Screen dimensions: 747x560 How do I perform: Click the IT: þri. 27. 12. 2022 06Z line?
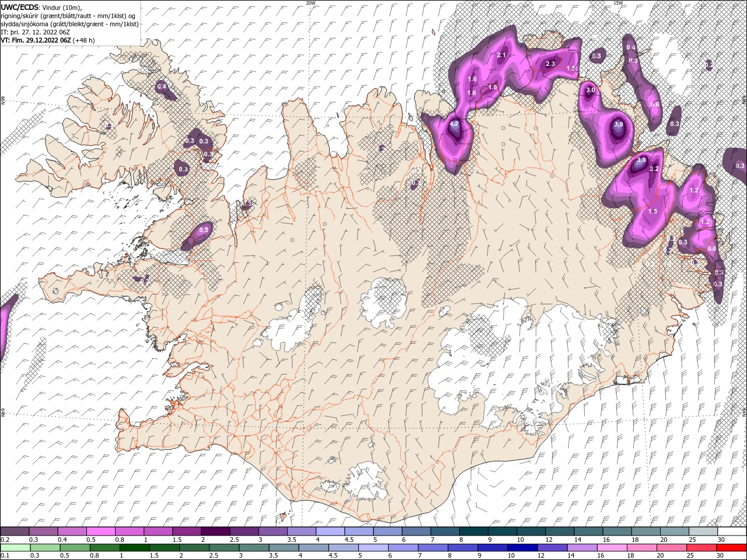tap(36, 32)
